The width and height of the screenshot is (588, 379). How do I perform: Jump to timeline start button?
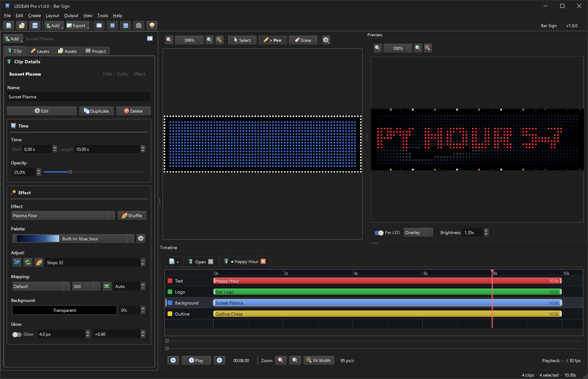click(x=173, y=360)
